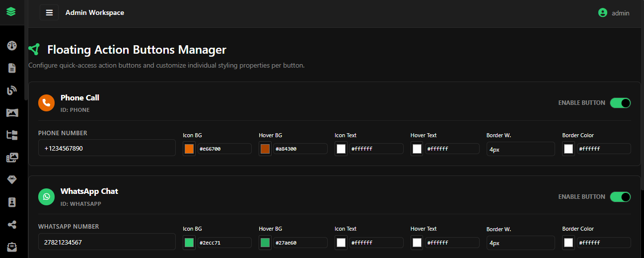Click the Admin Workspace title
Screen dimensions: 644x258
click(95, 12)
